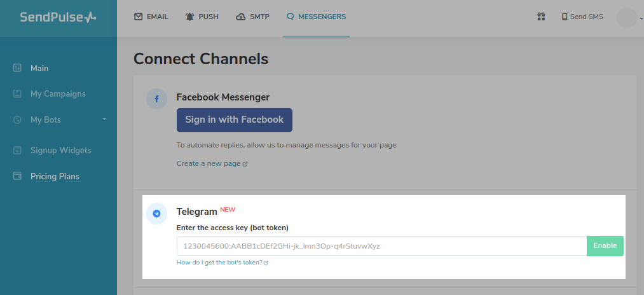644x295 pixels.
Task: Click the Telegram title text
Action: tap(196, 212)
